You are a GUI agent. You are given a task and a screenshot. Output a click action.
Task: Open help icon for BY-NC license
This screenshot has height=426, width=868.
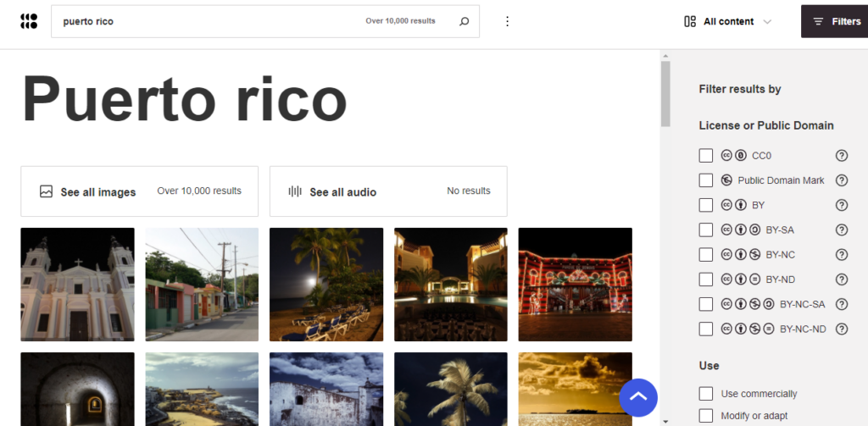842,254
